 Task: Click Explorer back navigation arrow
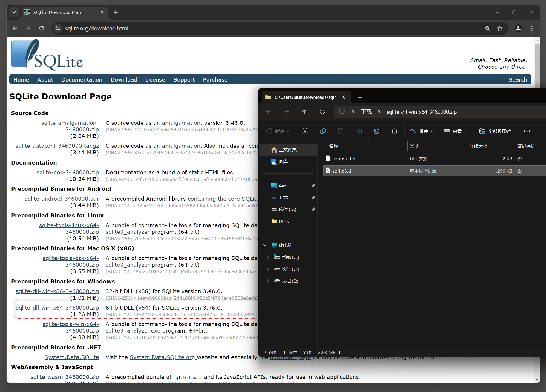[x=269, y=112]
